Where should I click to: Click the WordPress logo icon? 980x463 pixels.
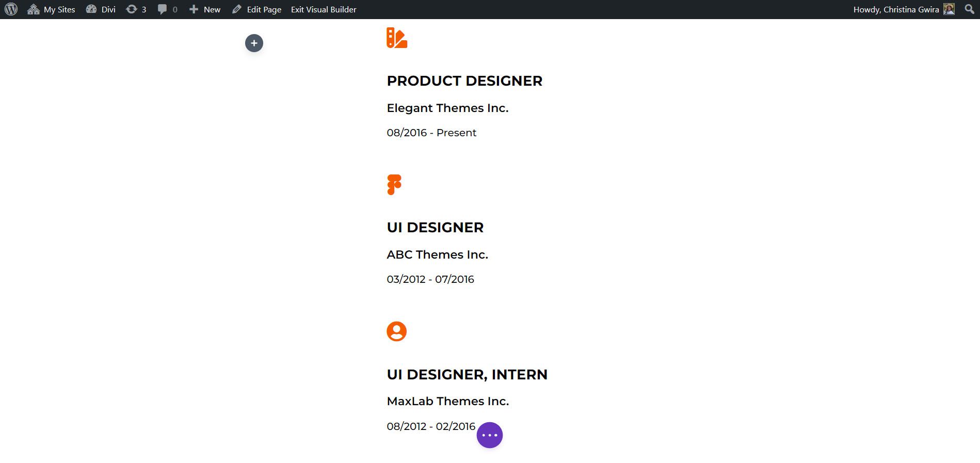tap(10, 9)
